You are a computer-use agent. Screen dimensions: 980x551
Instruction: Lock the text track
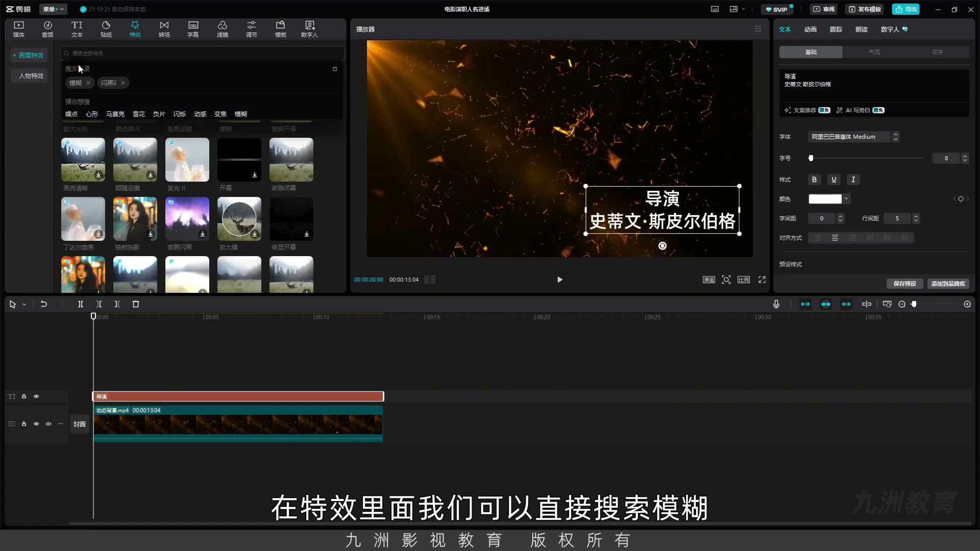coord(24,396)
